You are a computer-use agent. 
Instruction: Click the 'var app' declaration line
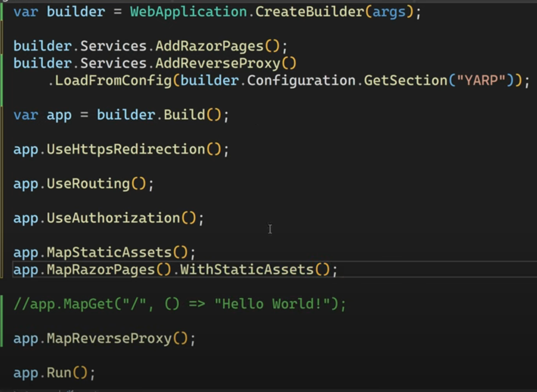pyautogui.click(x=121, y=115)
